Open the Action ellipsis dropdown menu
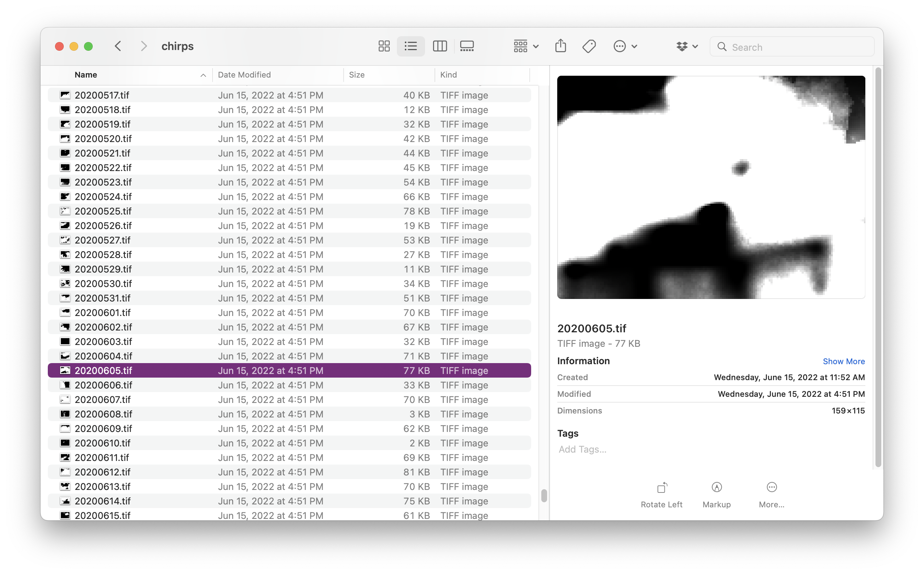The image size is (924, 574). click(625, 46)
